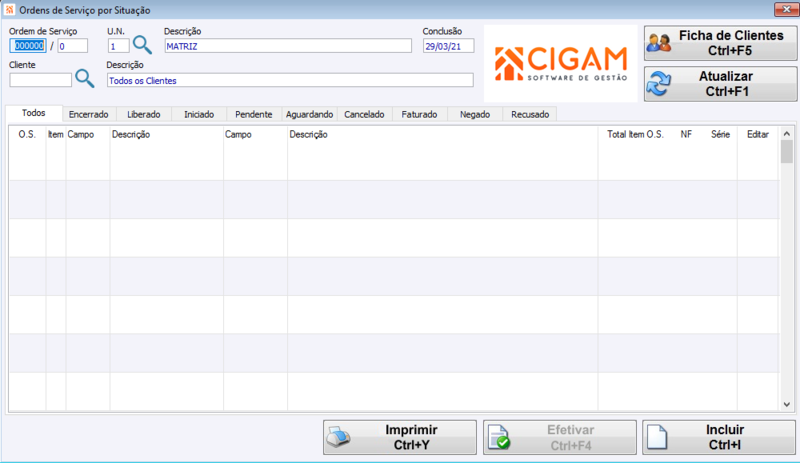Close the Ordens de Serviço window
Screen dimensions: 800x463
pyautogui.click(x=786, y=9)
